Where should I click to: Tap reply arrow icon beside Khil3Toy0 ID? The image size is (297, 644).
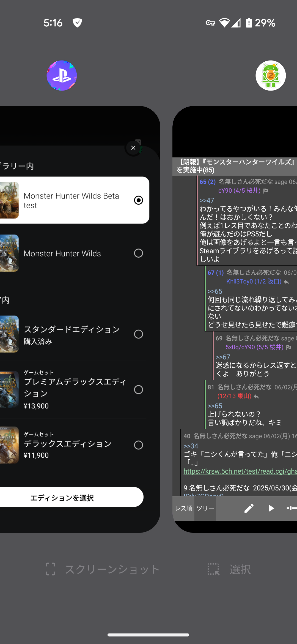pyautogui.click(x=286, y=282)
